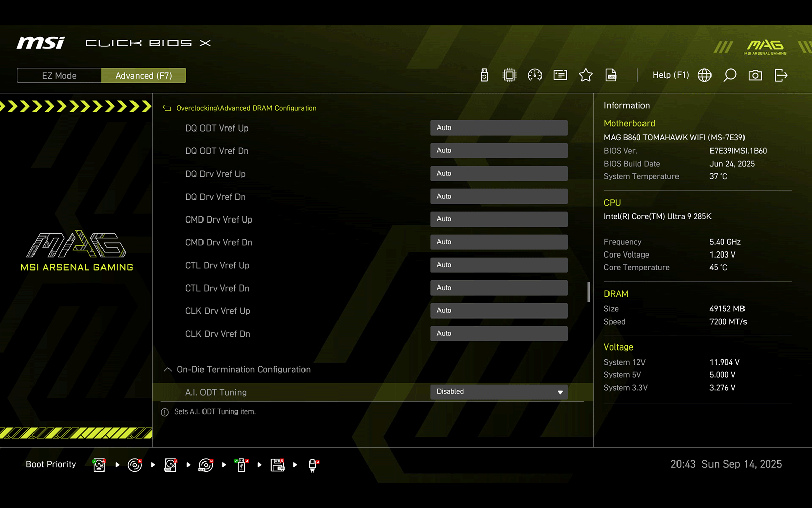Open Help (F1)

(670, 75)
